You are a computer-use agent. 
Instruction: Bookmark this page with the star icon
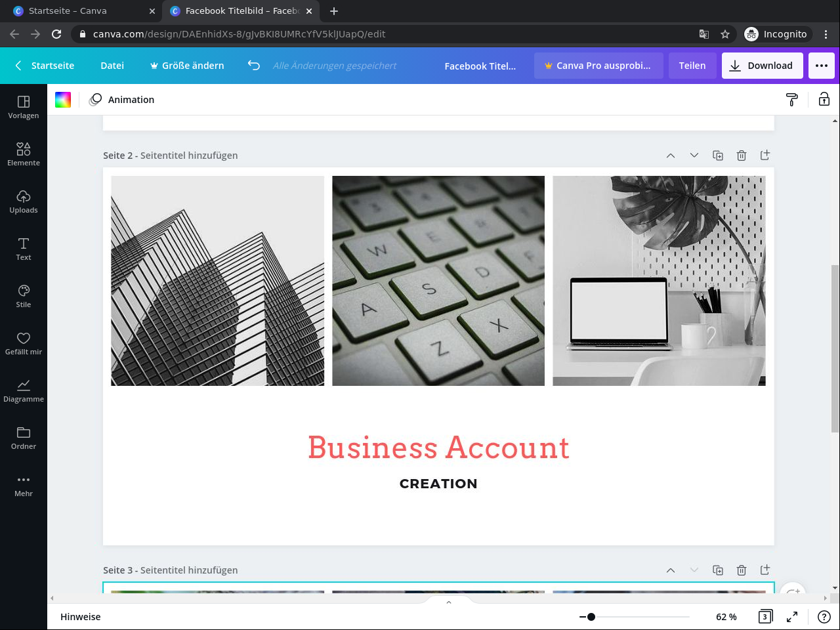(725, 34)
